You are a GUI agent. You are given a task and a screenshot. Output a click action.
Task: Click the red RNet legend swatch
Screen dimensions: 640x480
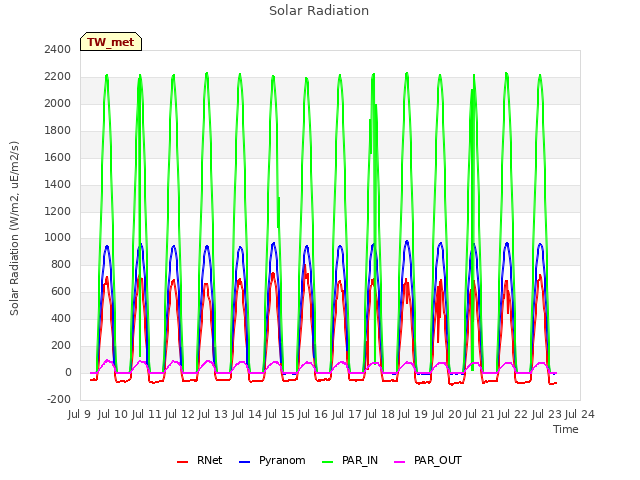pos(182,462)
